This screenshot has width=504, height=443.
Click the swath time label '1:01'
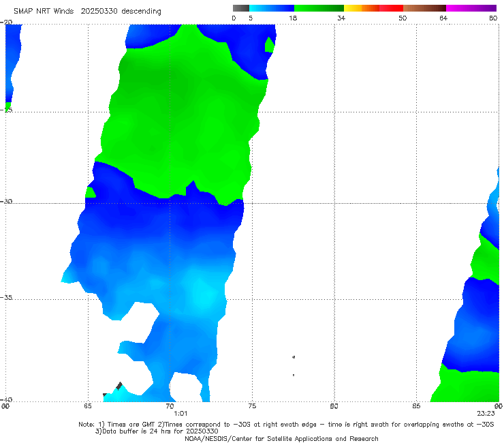[x=180, y=414]
